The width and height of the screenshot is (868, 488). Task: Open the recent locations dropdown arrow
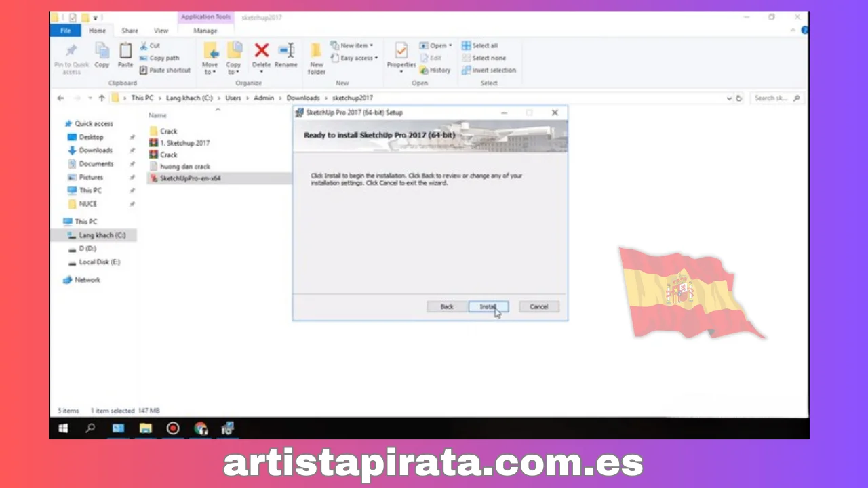click(x=89, y=98)
